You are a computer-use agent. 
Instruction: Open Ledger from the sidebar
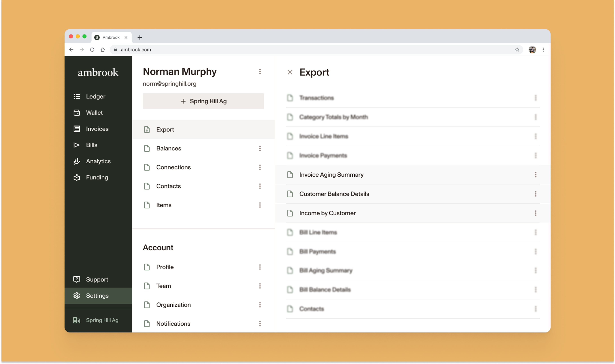pos(95,96)
